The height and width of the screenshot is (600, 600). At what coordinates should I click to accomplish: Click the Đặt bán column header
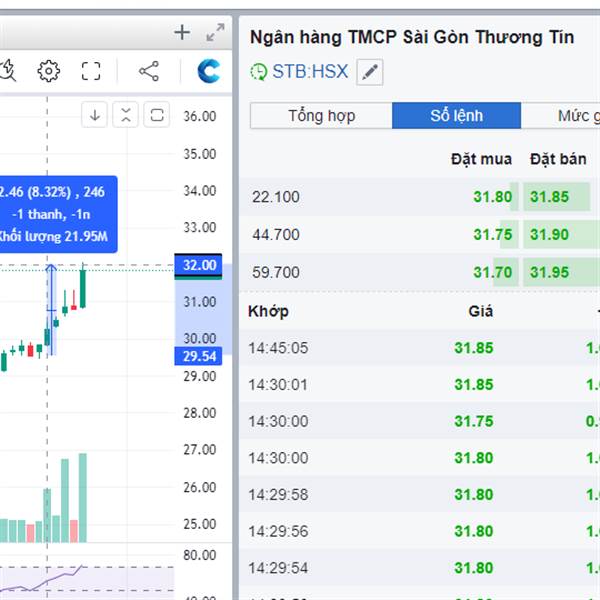(558, 159)
